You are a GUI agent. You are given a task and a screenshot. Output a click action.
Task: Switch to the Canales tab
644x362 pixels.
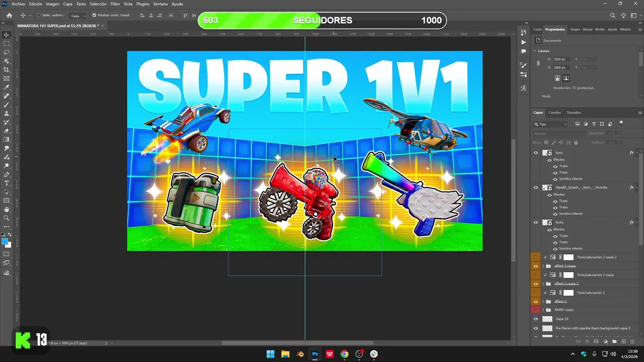coord(554,113)
